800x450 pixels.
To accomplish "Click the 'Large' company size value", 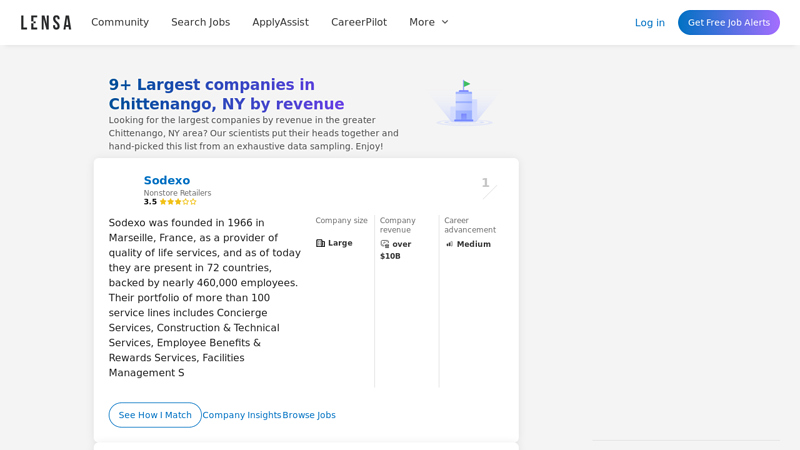I will (340, 243).
